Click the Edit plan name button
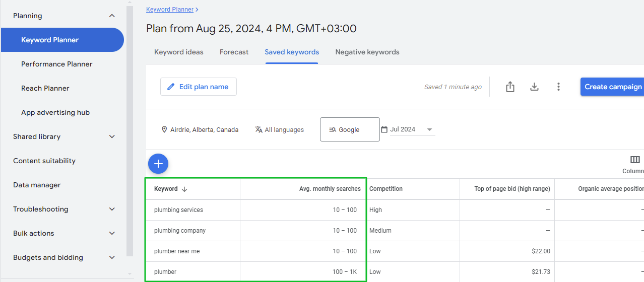This screenshot has height=282, width=644. 199,87
